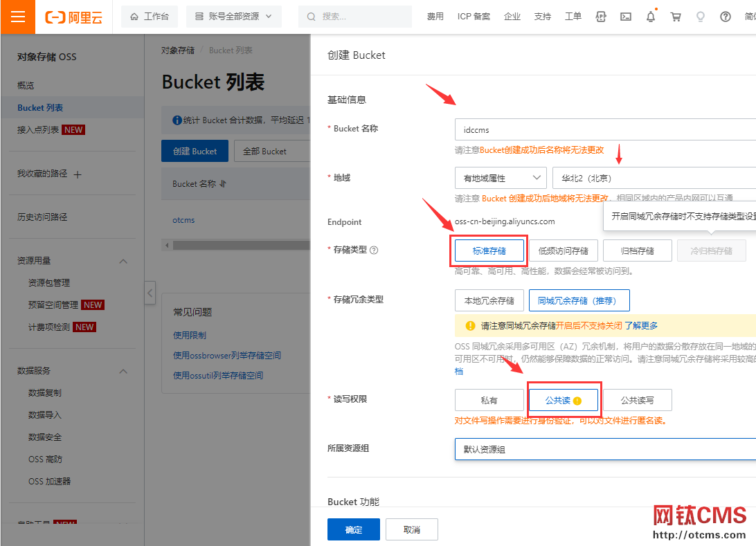
Task: Click the 确定 confirm button
Action: tap(353, 529)
